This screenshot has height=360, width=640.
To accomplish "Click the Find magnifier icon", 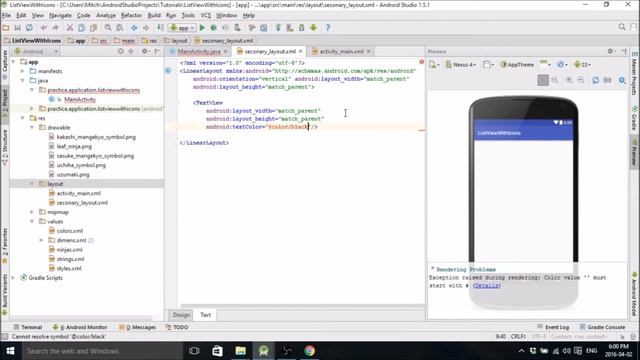I will (108, 28).
